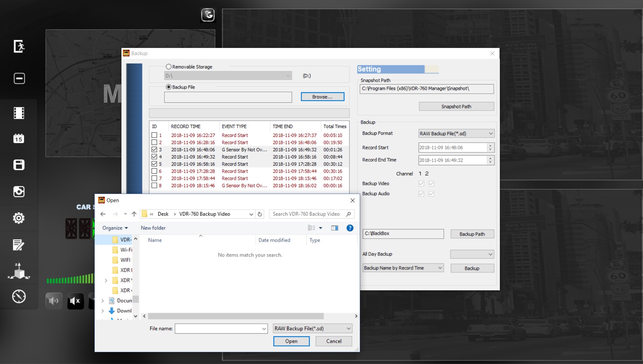This screenshot has width=643, height=364.
Task: Toggle Backup Video for channel 1
Action: click(x=421, y=184)
